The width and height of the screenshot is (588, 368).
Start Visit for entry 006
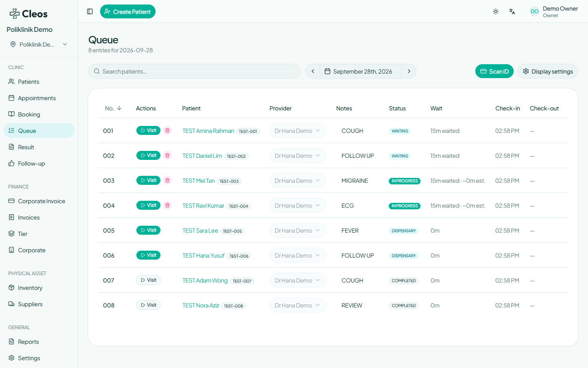(148, 255)
